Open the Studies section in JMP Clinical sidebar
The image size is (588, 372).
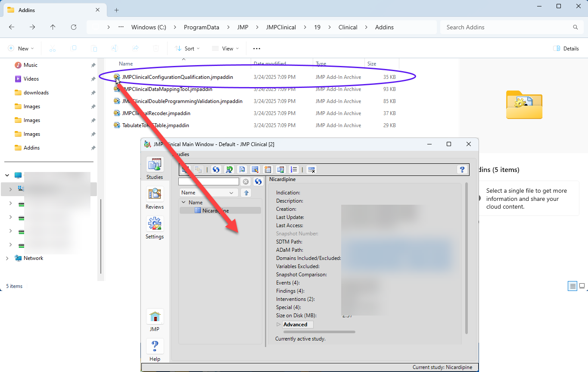pos(155,169)
